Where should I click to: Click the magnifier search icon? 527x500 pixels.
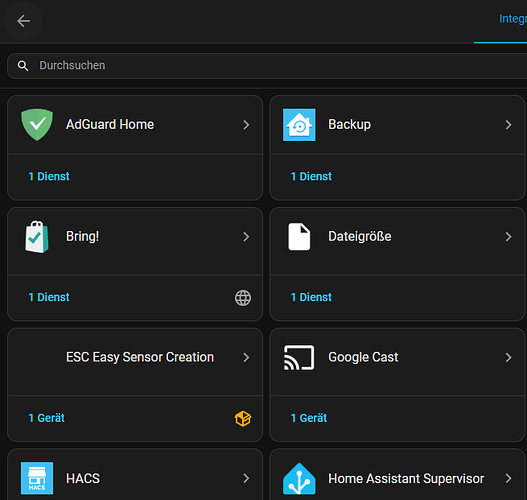(x=23, y=66)
